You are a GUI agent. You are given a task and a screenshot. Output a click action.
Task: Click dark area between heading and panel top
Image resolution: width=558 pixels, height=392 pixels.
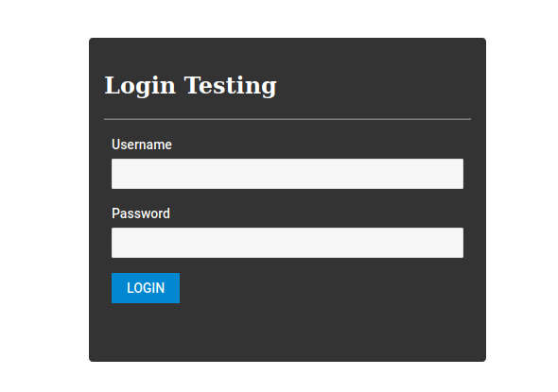point(288,55)
